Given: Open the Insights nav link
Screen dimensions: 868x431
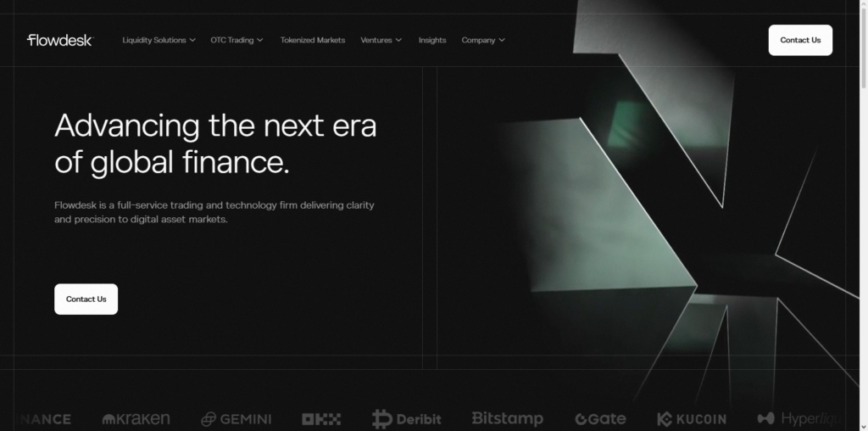Looking at the screenshot, I should coord(432,40).
